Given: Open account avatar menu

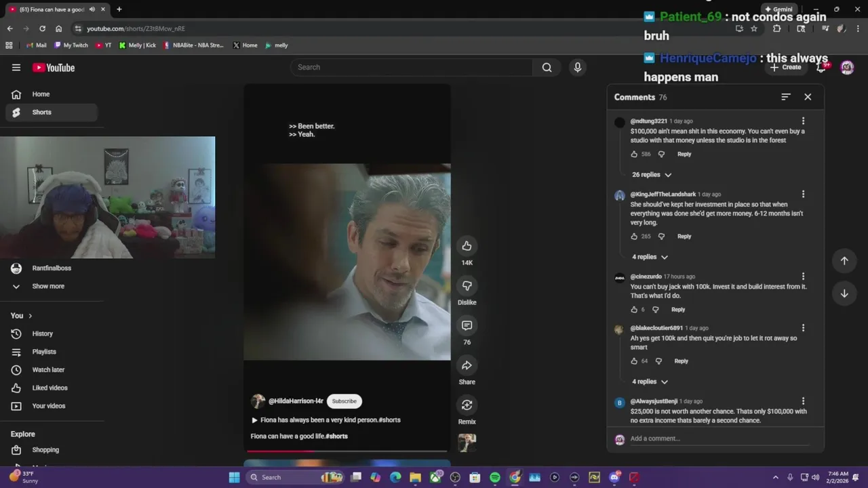Looking at the screenshot, I should 847,67.
